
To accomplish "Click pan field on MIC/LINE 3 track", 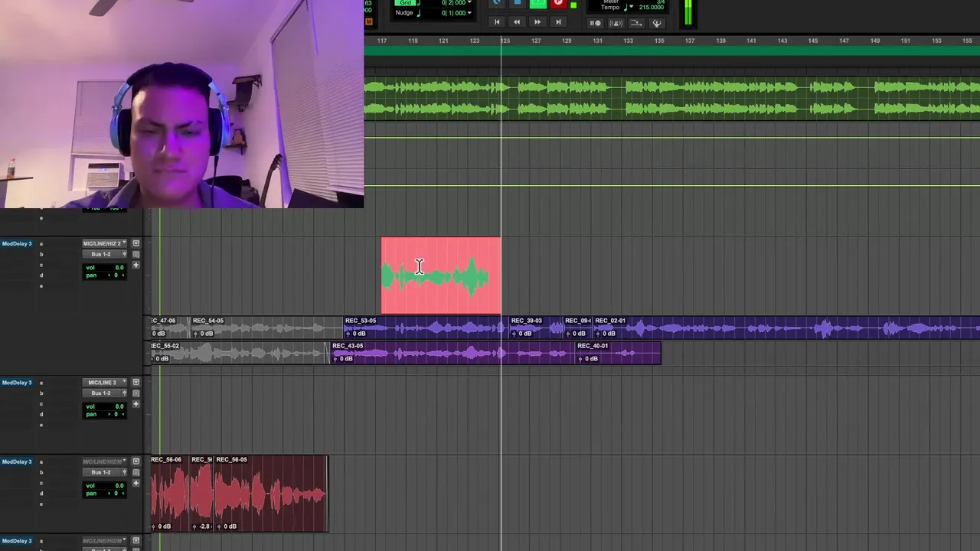I will pyautogui.click(x=105, y=414).
